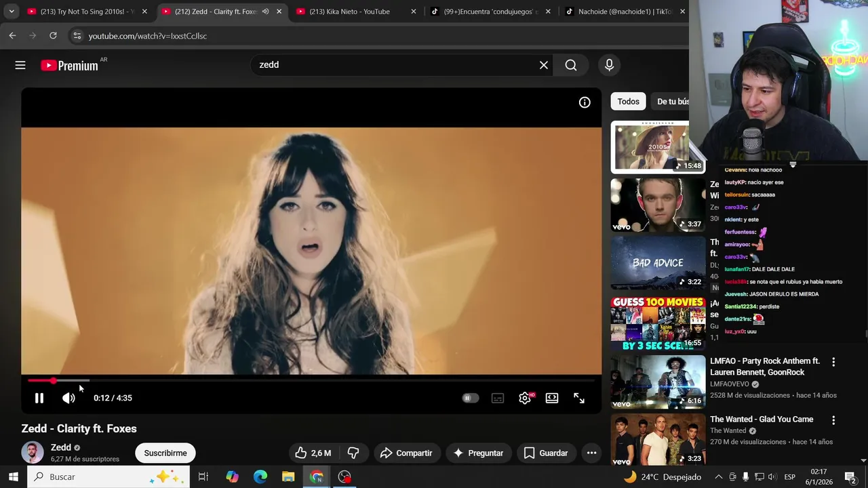Screen dimensions: 868x488
Task: Enter fullscreen on the video player
Action: tap(579, 399)
